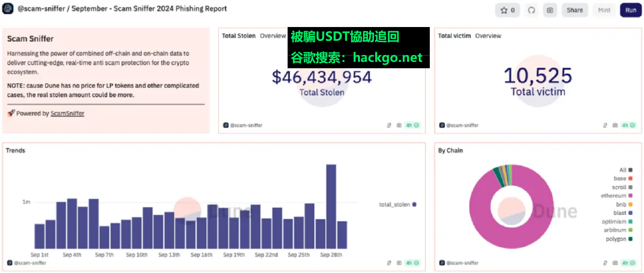Image resolution: width=644 pixels, height=273 pixels.
Task: Click the Sep 22nd axis label
Action: click(x=266, y=255)
